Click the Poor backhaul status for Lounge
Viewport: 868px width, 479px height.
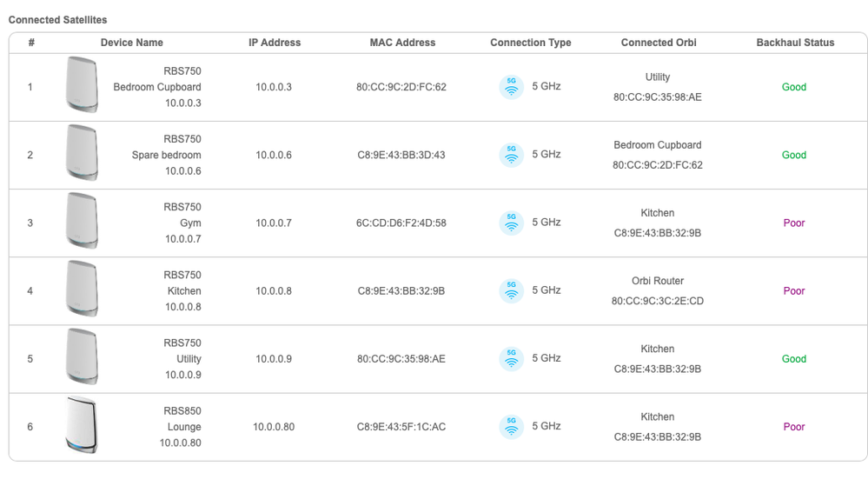[x=794, y=427]
